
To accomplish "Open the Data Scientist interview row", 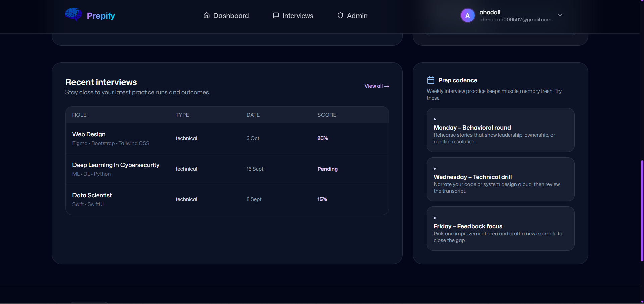I will [227, 199].
